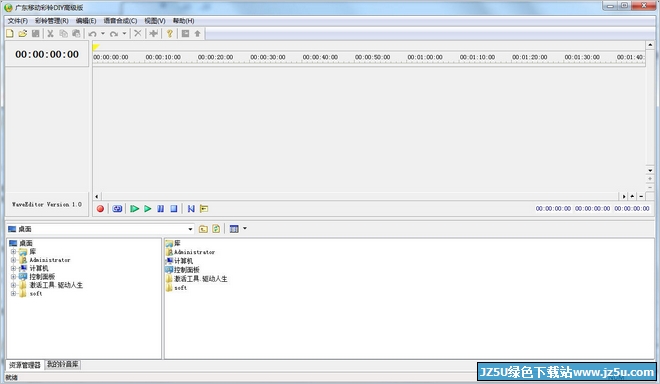Open the view mode dropdown arrow

point(245,229)
